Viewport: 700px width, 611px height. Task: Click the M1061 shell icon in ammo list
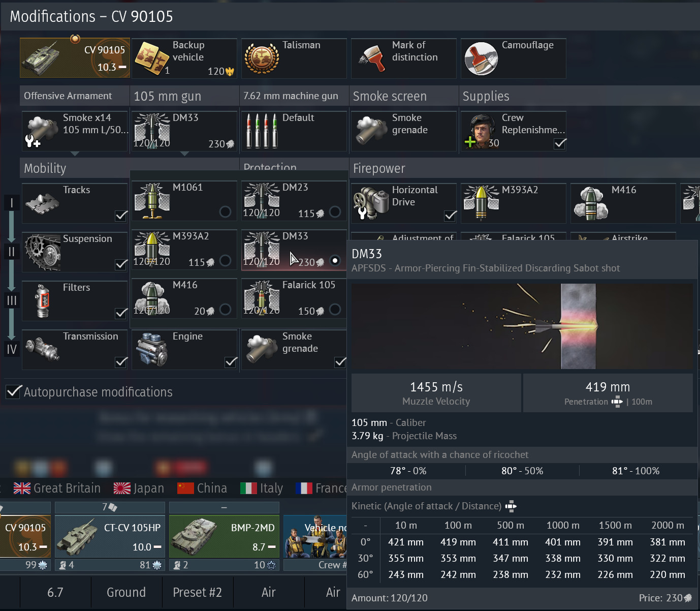151,201
